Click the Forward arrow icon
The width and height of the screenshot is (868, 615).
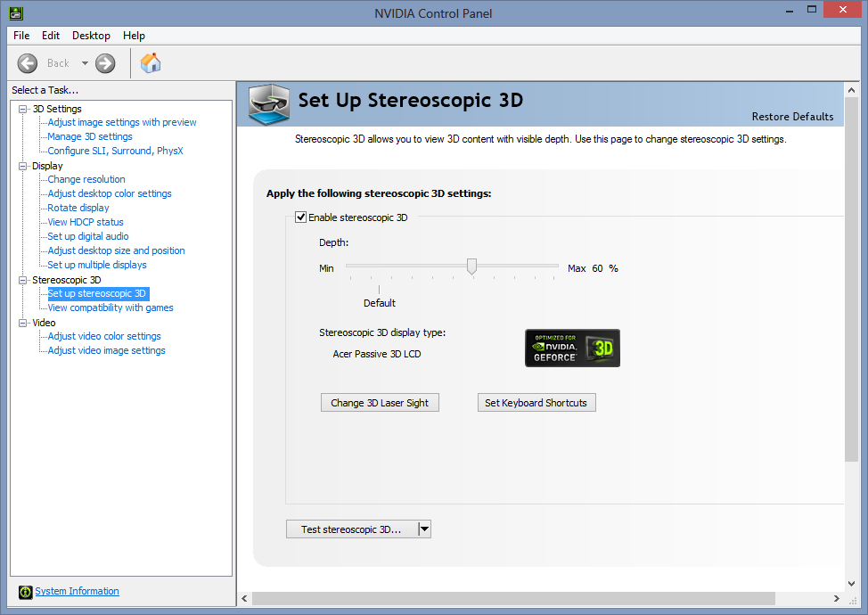[x=105, y=63]
